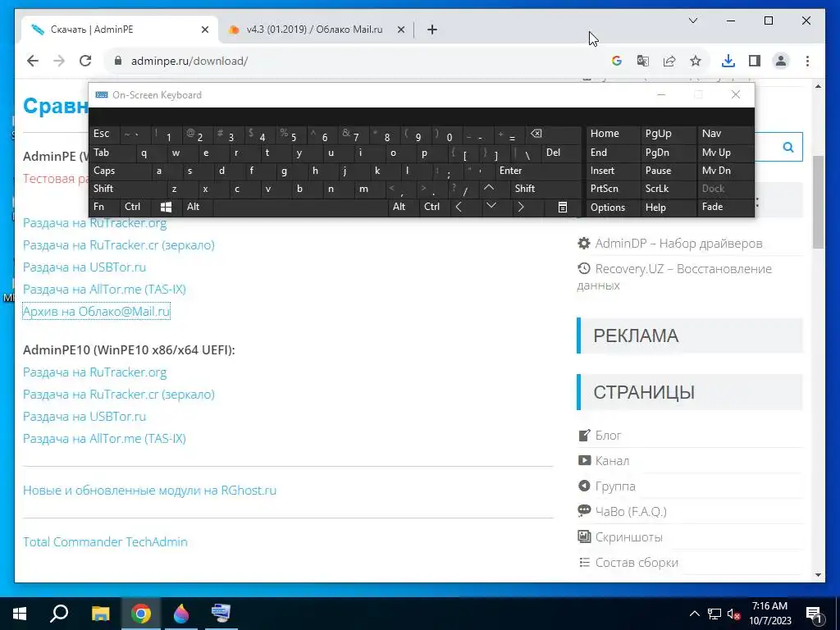Open Состав сборки page link
This screenshot has height=630, width=840.
pos(637,563)
